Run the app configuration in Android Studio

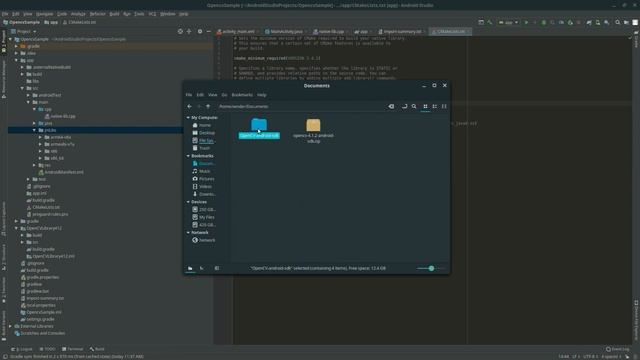[526, 22]
